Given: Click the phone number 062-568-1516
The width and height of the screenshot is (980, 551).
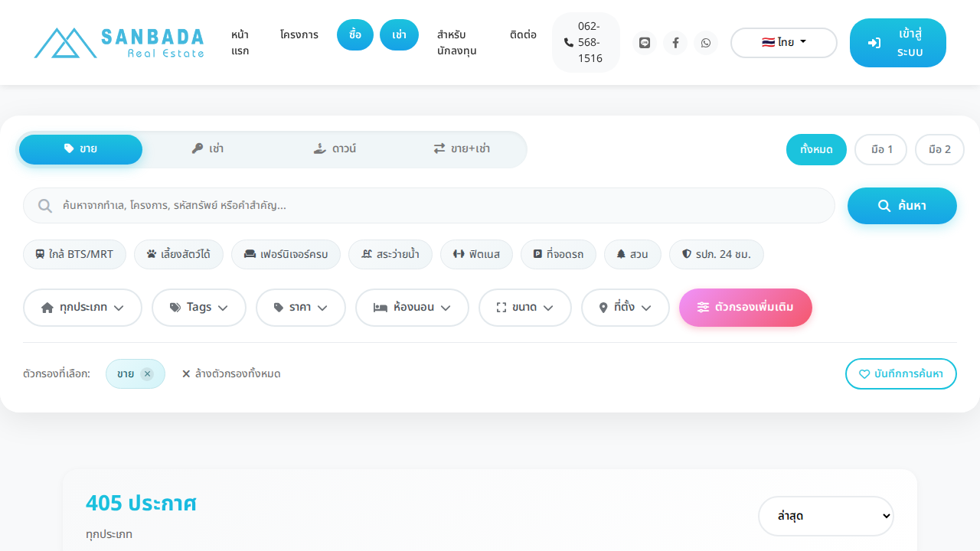Looking at the screenshot, I should tap(586, 43).
